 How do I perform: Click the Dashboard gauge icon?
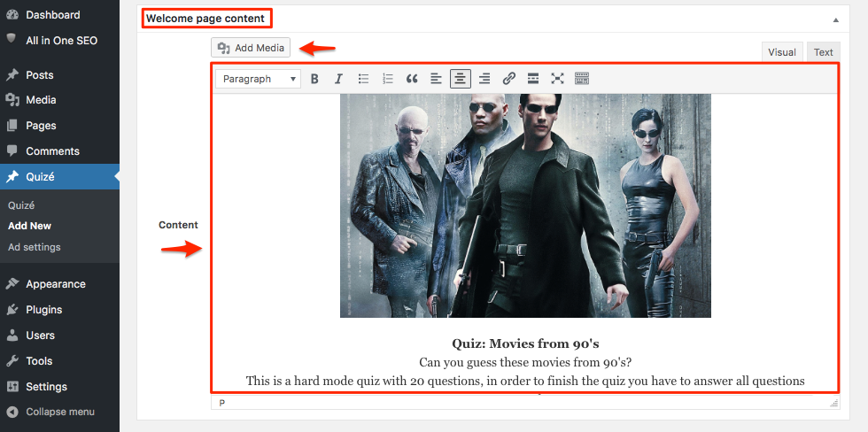click(x=12, y=15)
